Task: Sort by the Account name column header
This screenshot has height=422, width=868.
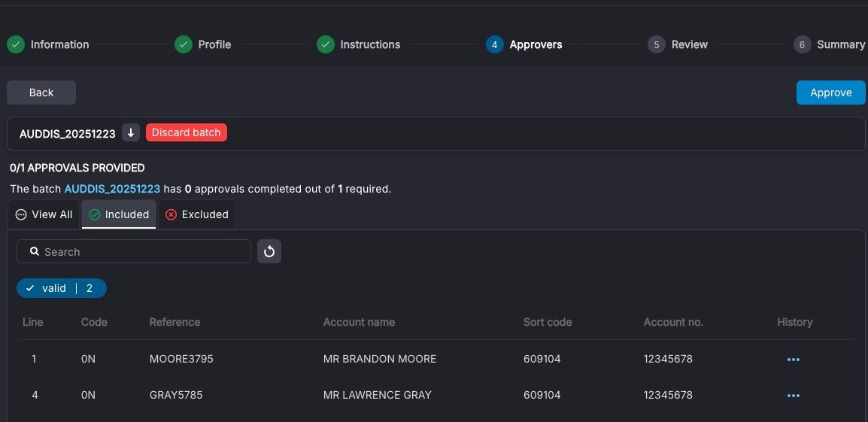Action: [x=360, y=322]
